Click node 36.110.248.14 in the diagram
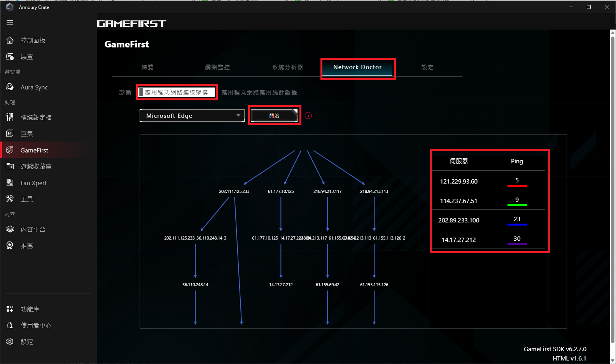 (195, 285)
